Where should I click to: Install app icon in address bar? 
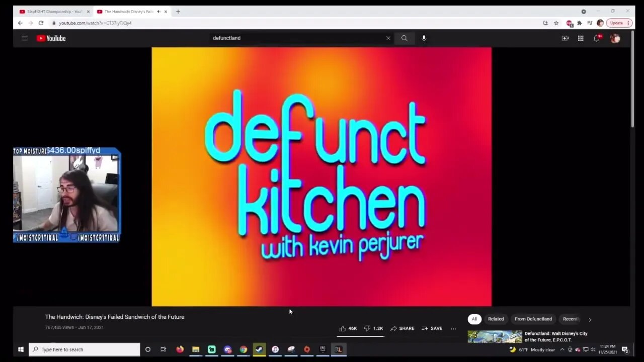pos(545,23)
